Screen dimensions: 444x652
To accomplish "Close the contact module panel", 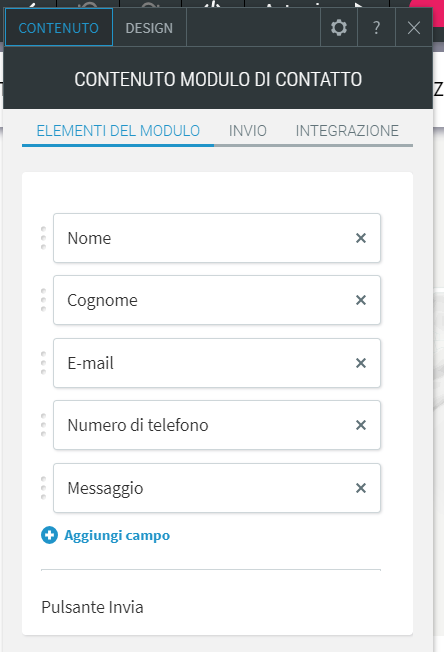I will (x=414, y=28).
